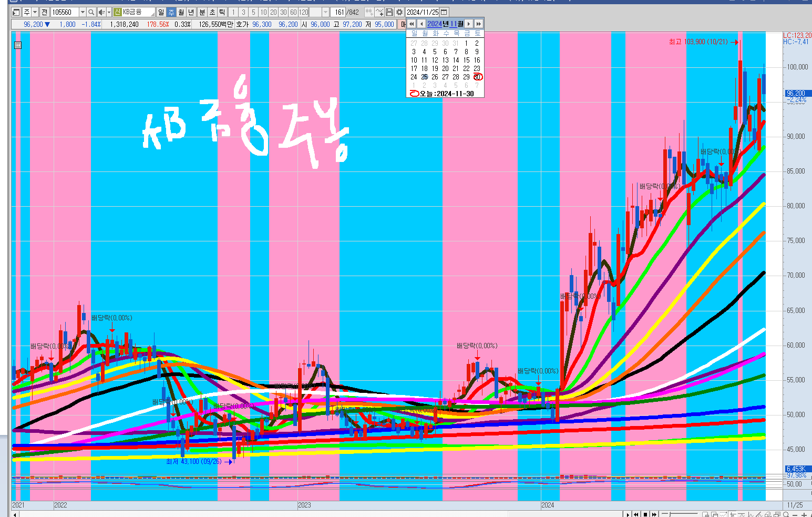Click the stock code search magnifier icon
812x517 pixels.
pyautogui.click(x=91, y=12)
